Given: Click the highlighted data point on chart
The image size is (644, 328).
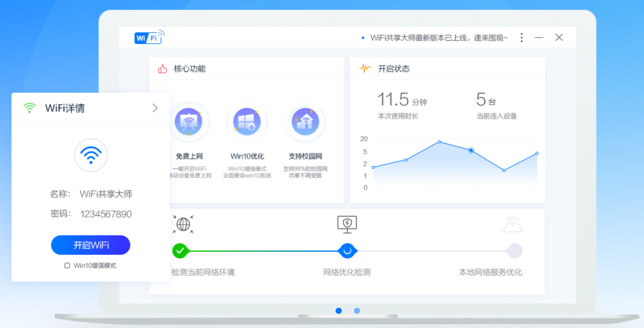Looking at the screenshot, I should (x=471, y=150).
